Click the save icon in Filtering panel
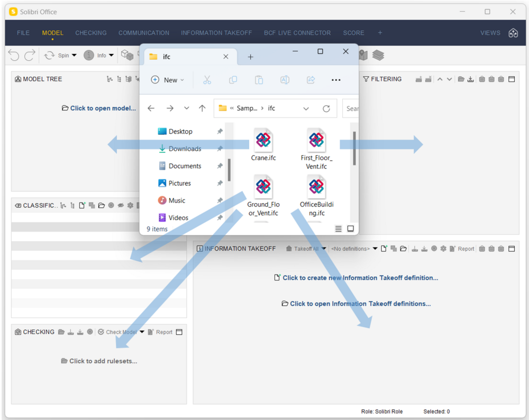Screen dimensions: 529x420 471,79
